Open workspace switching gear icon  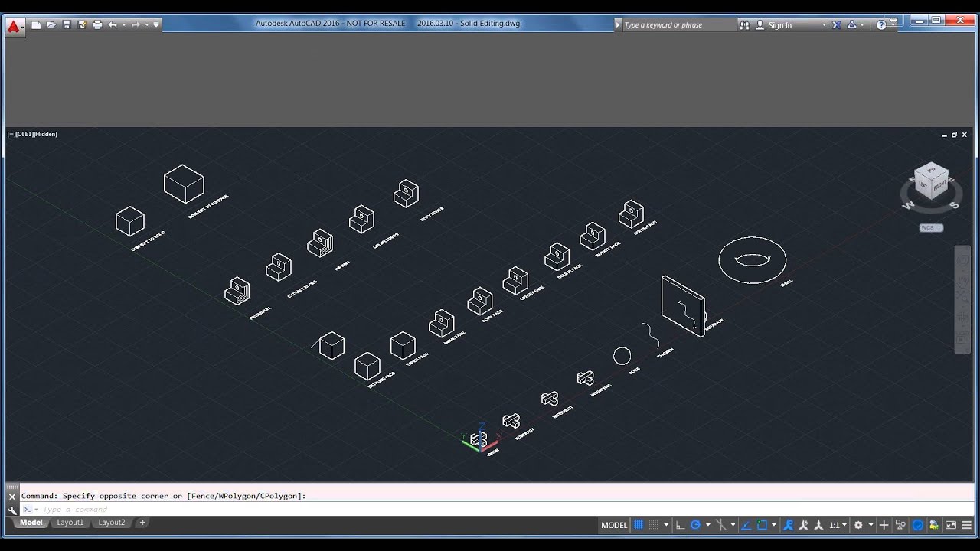pos(858,525)
